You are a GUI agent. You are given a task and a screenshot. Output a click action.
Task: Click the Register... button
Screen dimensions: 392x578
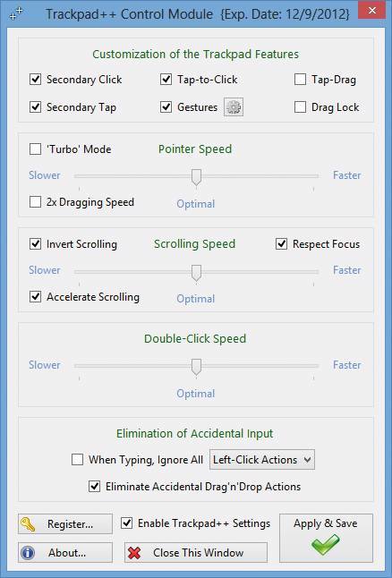pos(65,523)
